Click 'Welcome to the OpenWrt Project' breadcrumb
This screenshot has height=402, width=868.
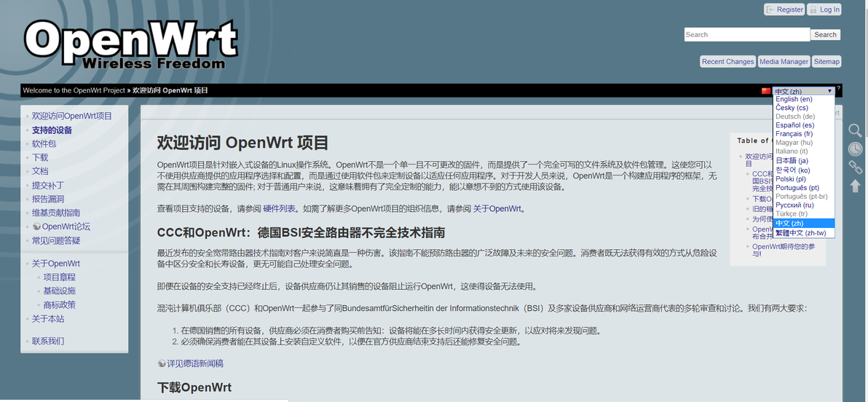click(74, 90)
